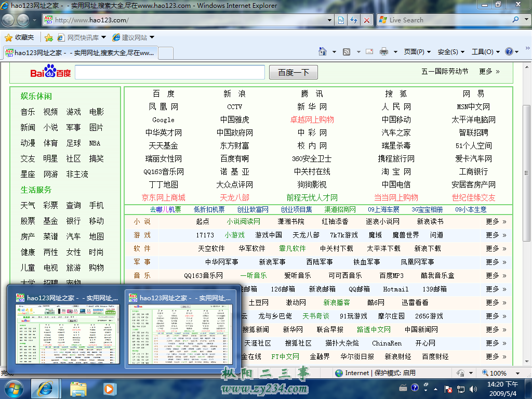532x399 pixels.
Task: Open the 音乐 category in sidebar
Action: coord(28,112)
